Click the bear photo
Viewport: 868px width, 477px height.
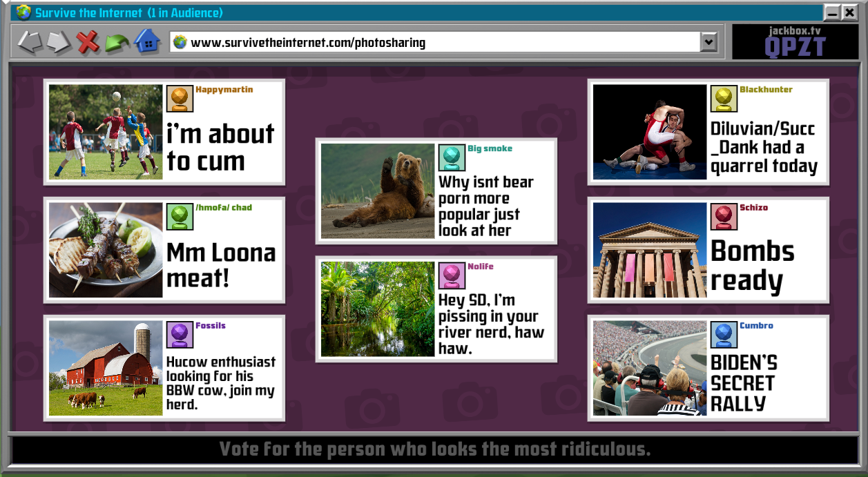click(378, 191)
